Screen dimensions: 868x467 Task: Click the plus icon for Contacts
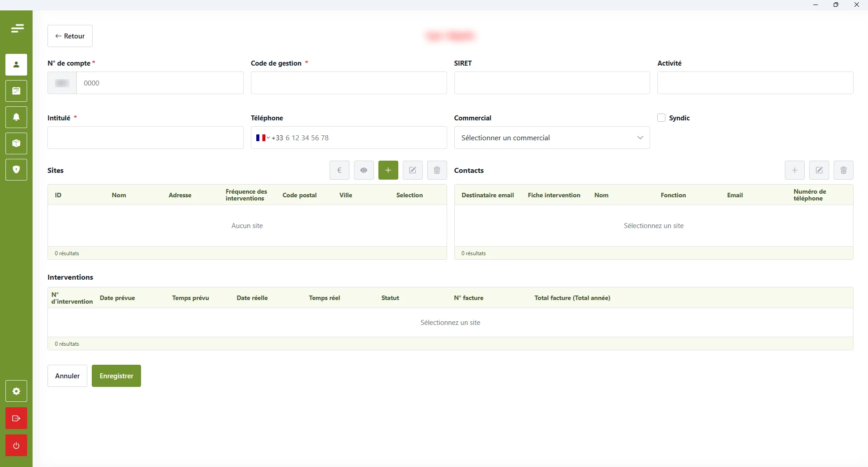coord(795,170)
